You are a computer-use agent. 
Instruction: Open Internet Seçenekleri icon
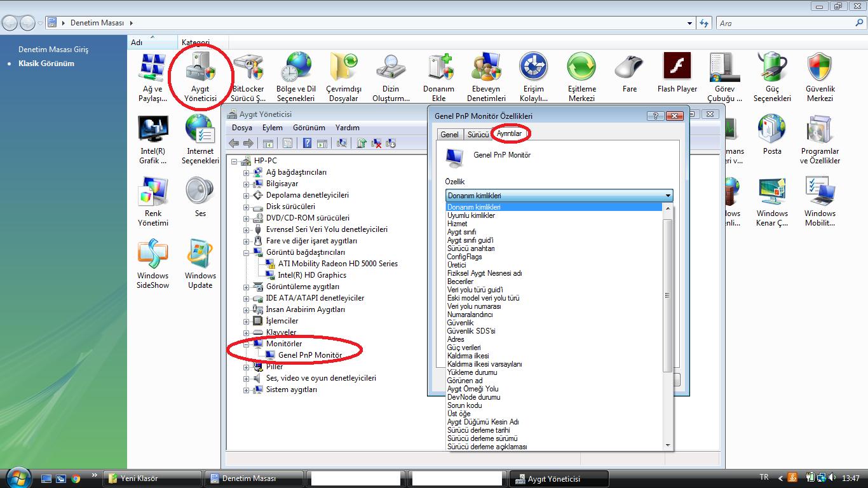tap(200, 140)
